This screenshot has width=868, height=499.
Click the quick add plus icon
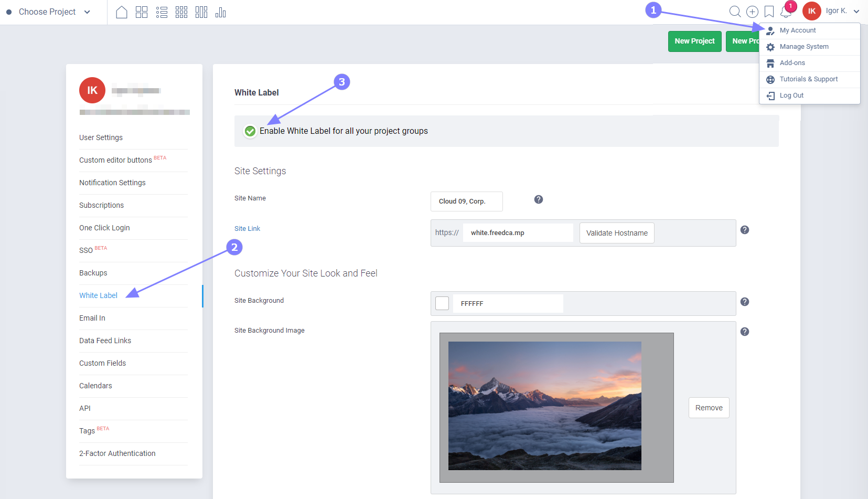point(752,12)
